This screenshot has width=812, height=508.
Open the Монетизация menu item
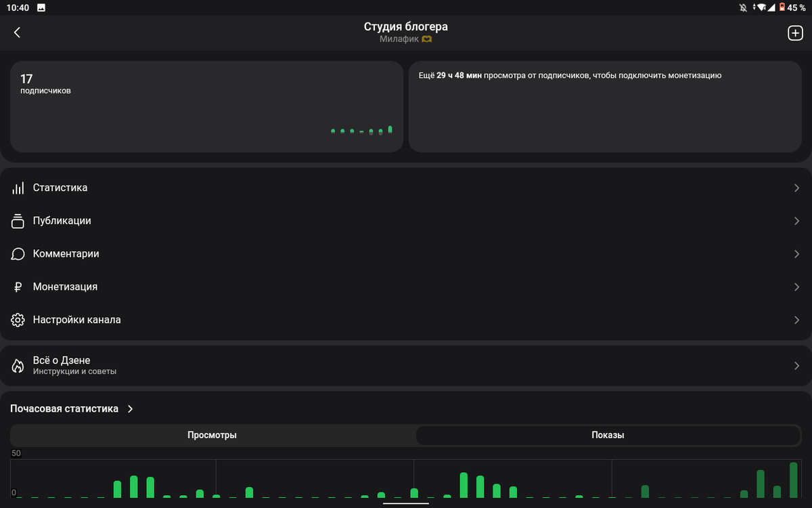406,287
